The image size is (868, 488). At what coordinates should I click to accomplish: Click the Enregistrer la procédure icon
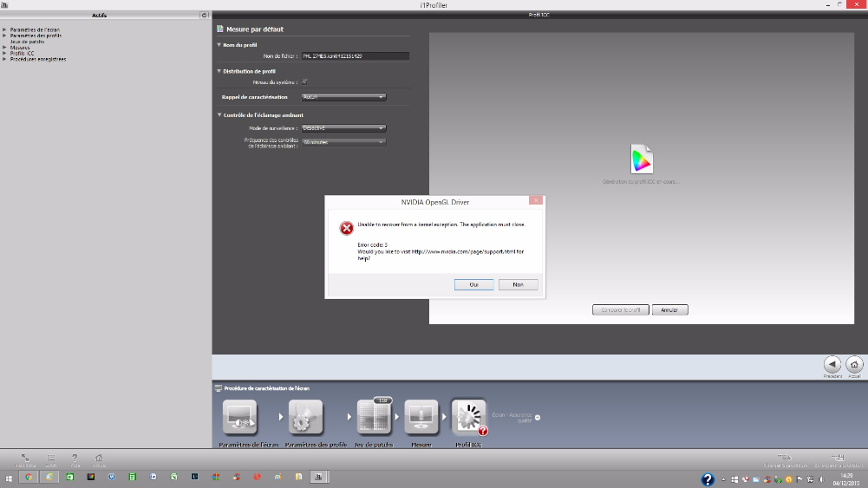[839, 458]
